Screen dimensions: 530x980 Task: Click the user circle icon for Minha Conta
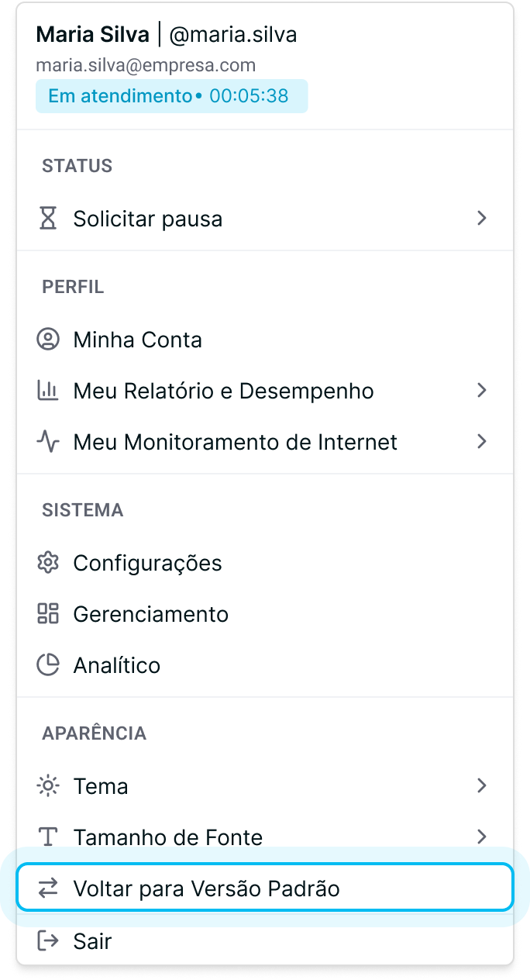[48, 340]
